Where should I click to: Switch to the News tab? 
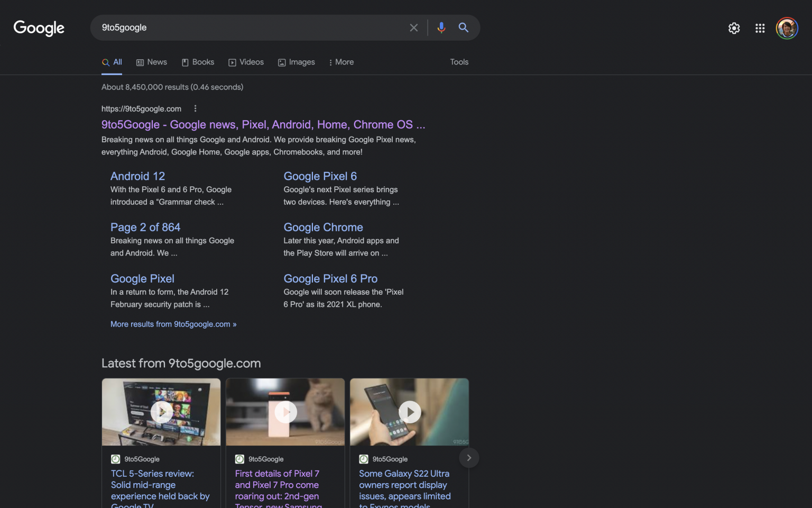[x=151, y=62]
